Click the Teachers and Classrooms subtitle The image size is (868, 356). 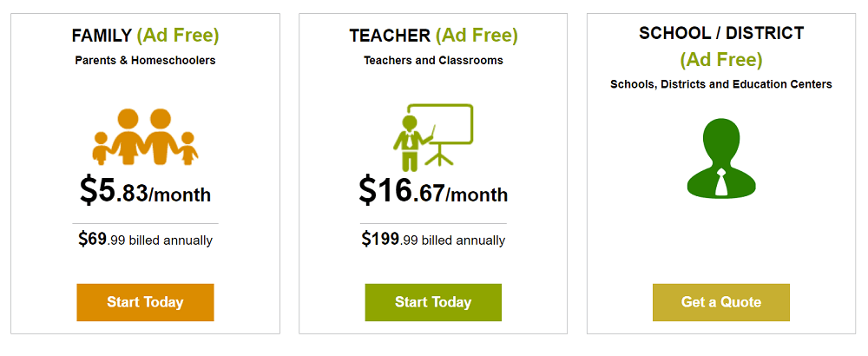[x=433, y=61]
